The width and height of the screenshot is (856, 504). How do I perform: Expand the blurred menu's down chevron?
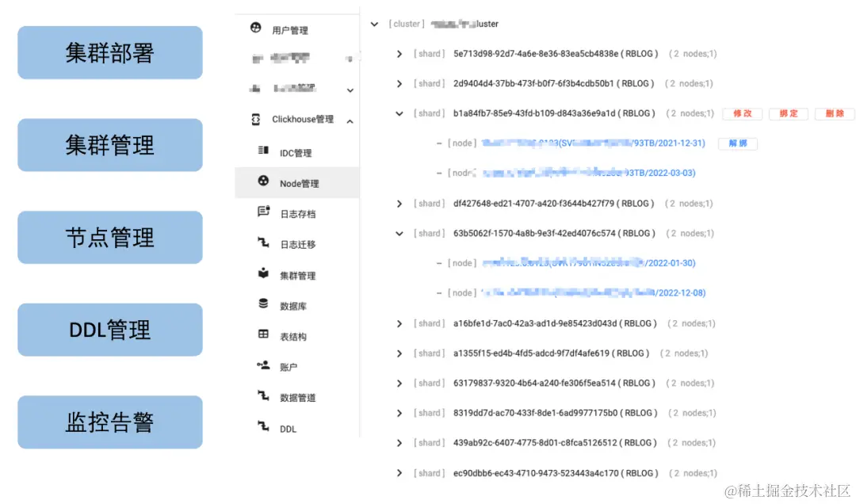(x=350, y=90)
